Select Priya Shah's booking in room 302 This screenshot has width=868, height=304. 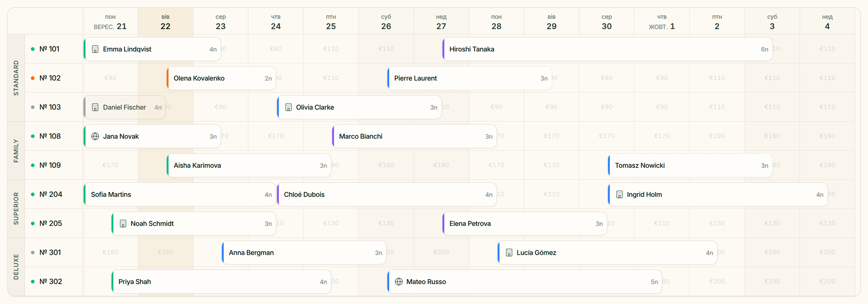[221, 282]
